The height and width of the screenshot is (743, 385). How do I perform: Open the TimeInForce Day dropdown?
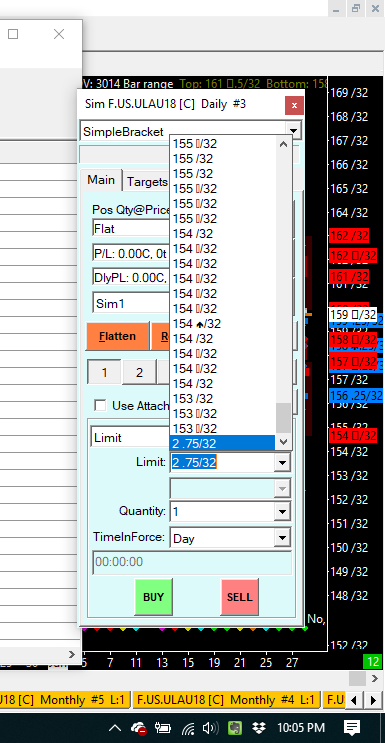coord(282,538)
